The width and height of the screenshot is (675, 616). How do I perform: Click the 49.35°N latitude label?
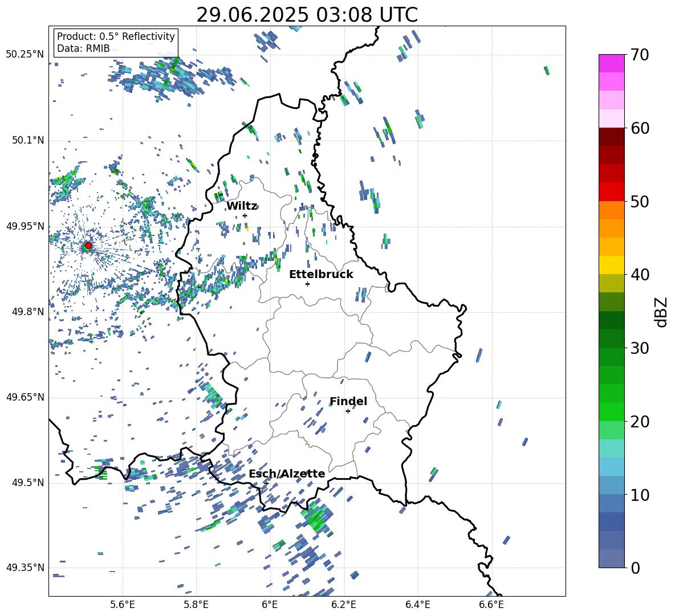coord(26,568)
